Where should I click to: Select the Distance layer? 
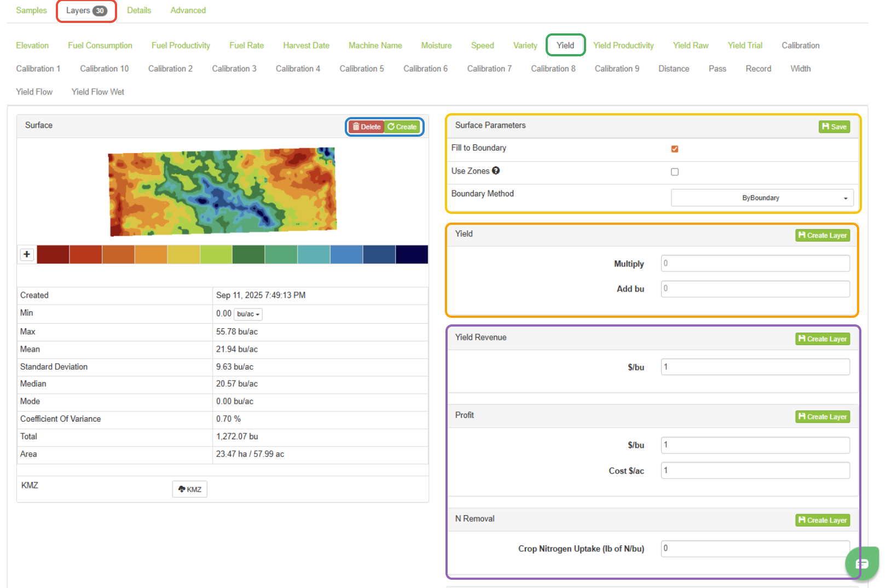674,68
